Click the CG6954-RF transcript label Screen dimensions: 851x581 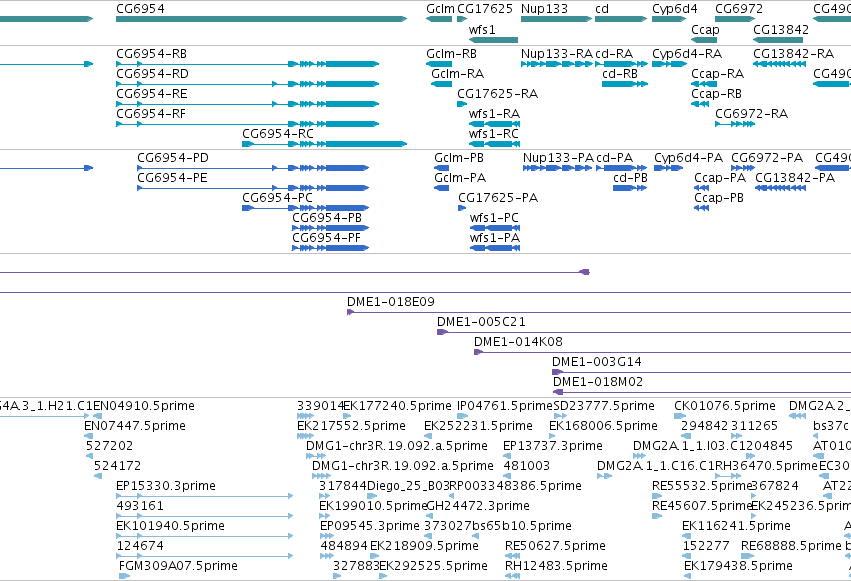tap(151, 114)
